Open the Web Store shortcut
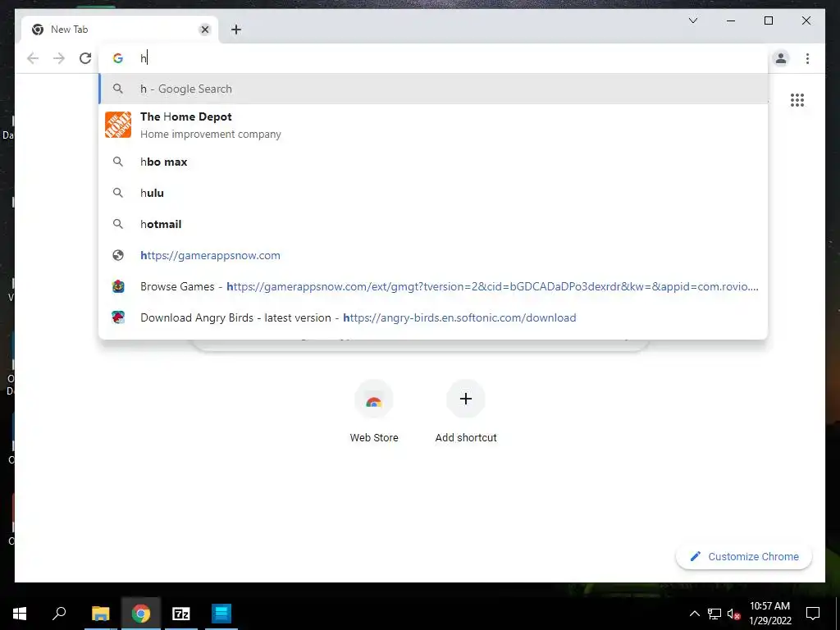840x630 pixels. point(374,410)
